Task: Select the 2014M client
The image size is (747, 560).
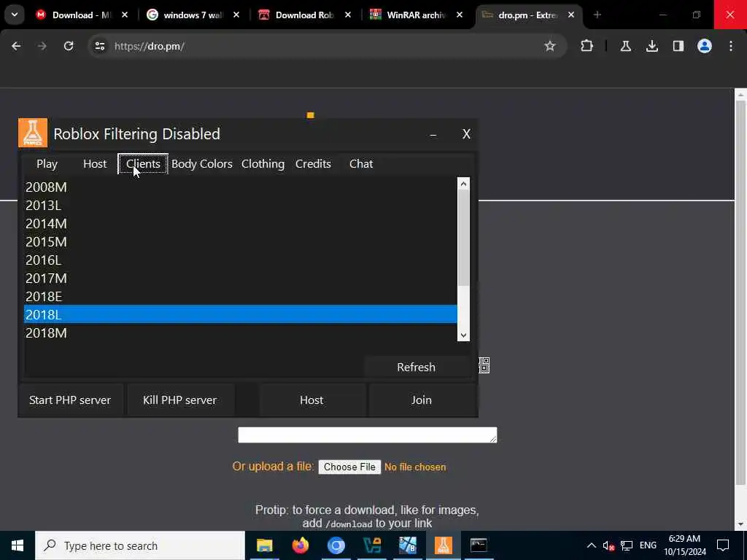Action: [x=241, y=223]
